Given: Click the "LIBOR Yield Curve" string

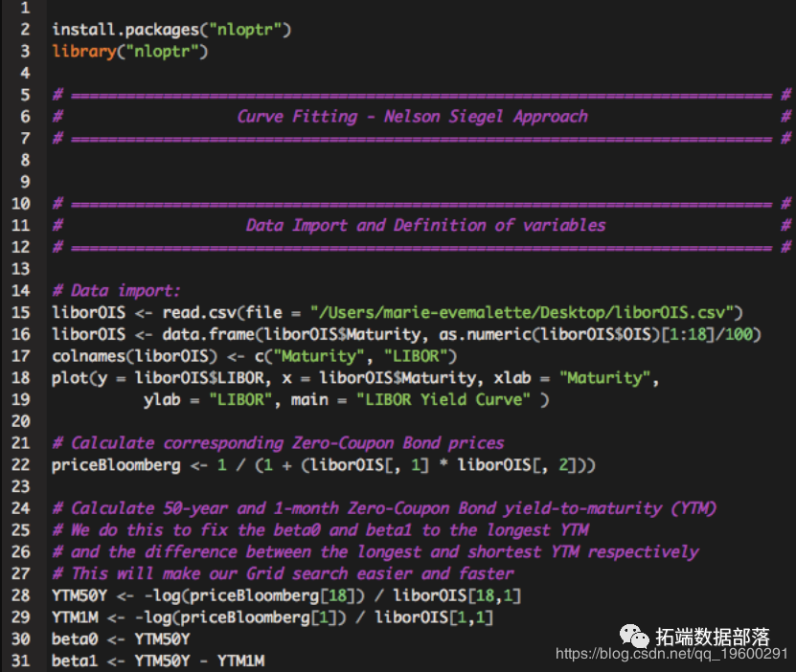Looking at the screenshot, I should [446, 400].
